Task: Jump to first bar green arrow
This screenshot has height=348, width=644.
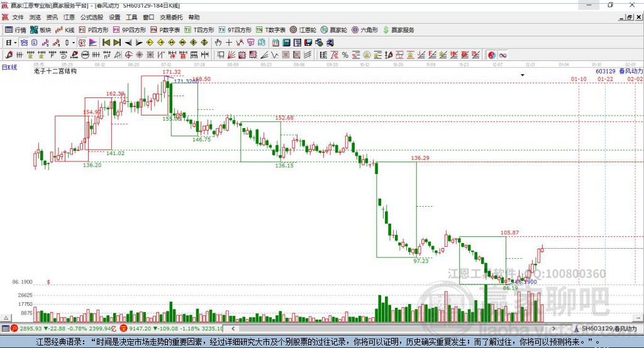Action: (x=106, y=43)
